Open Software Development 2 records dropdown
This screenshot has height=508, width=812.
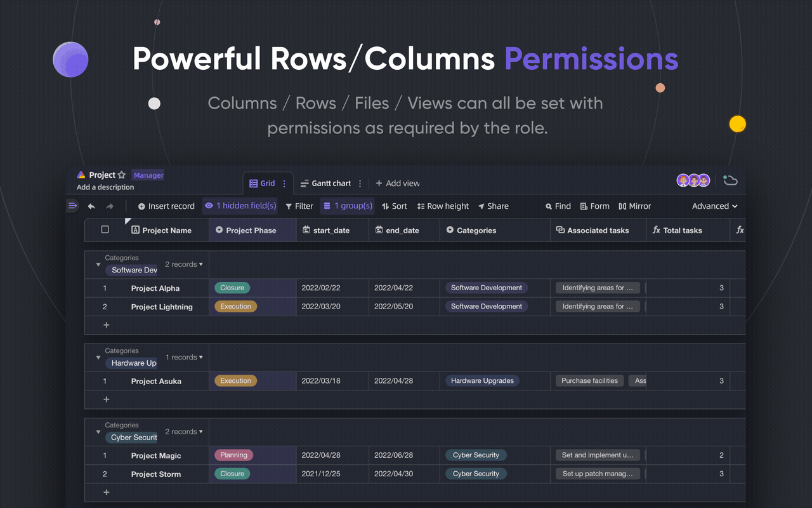184,264
